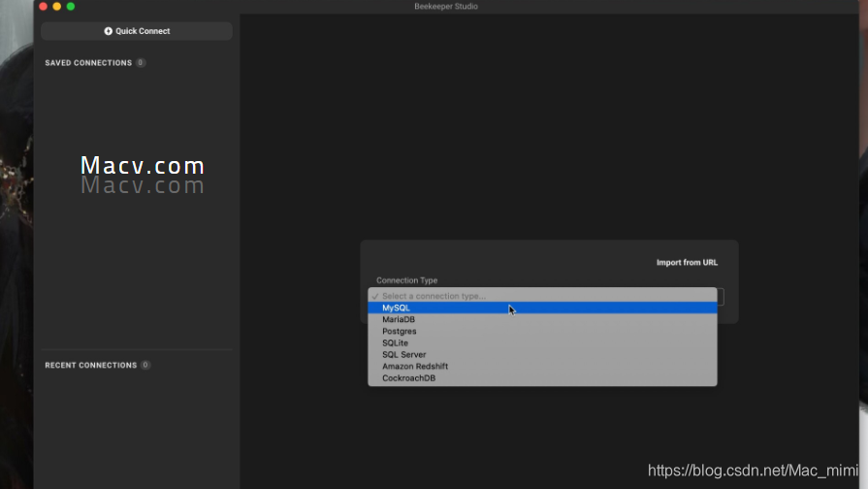Select CockroachDB from the list
868x489 pixels.
pyautogui.click(x=542, y=377)
